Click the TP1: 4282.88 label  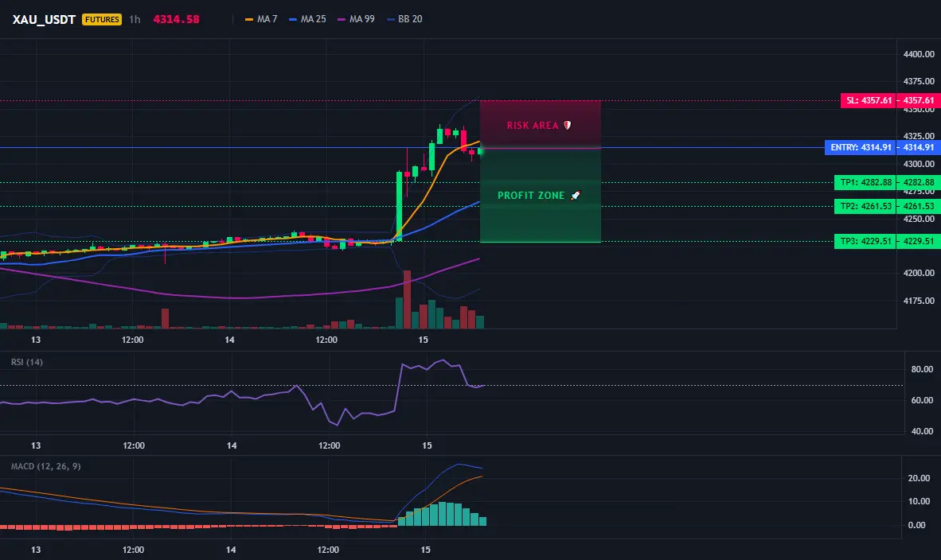865,182
